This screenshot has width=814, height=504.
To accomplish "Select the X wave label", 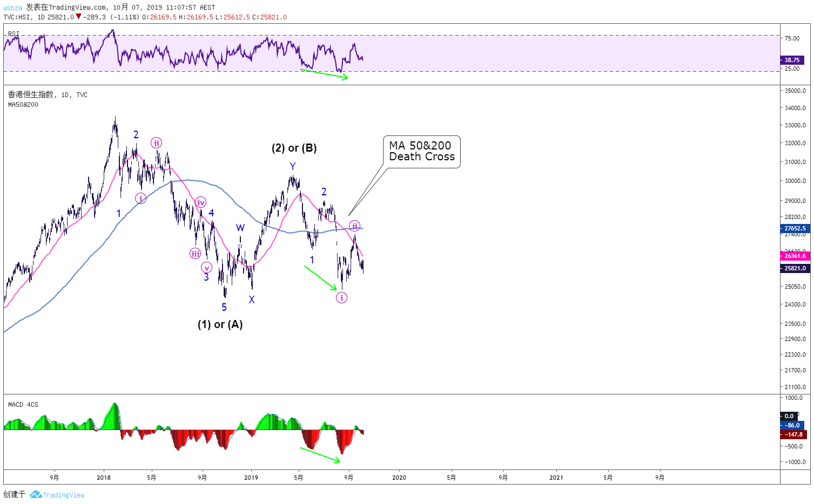I will tap(252, 300).
